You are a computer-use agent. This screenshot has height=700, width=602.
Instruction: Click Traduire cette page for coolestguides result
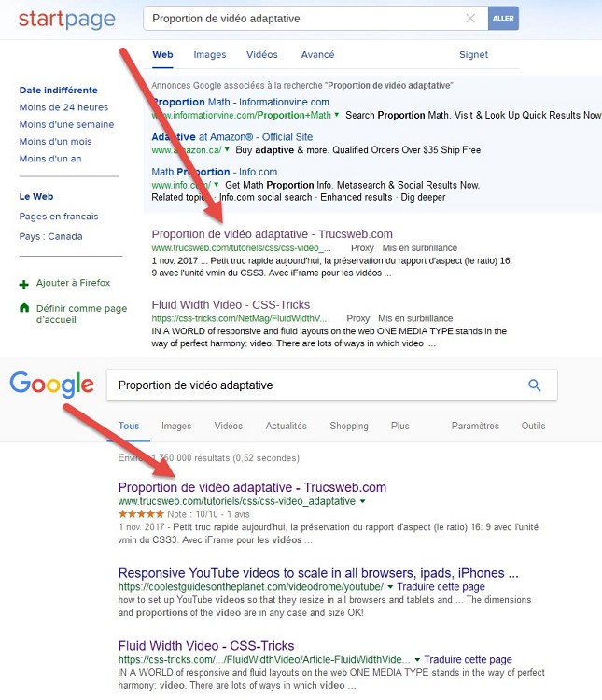click(x=441, y=587)
